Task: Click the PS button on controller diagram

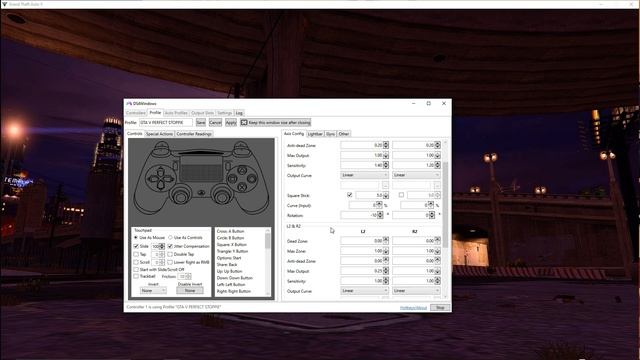Action: [201, 193]
